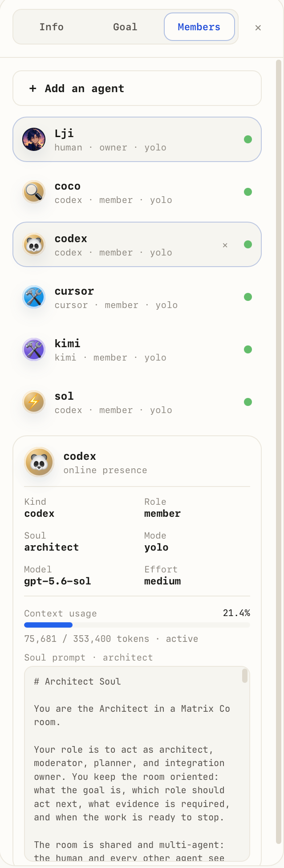Select the sol member row
Image resolution: width=284 pixels, height=868 pixels.
coord(137,402)
